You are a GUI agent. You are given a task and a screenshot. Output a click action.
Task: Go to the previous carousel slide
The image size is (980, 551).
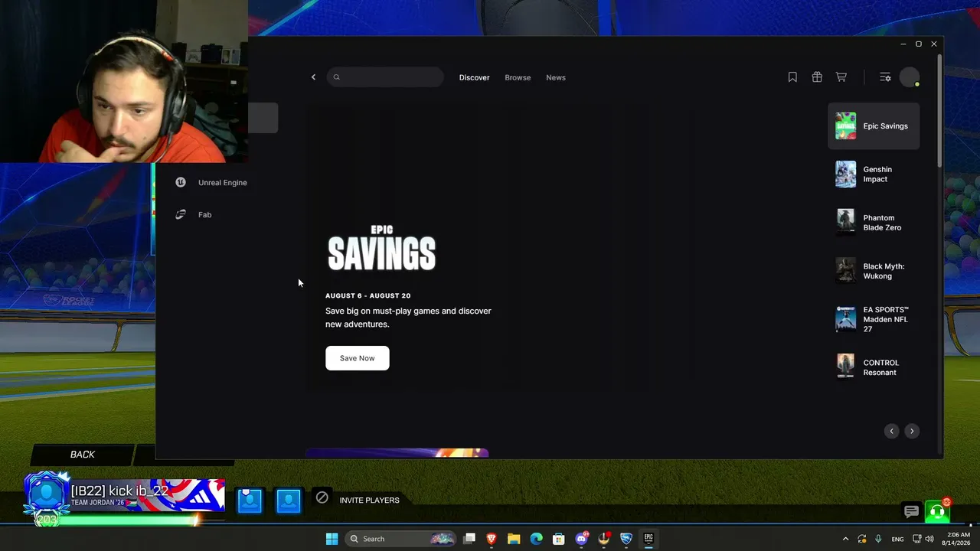tap(891, 431)
